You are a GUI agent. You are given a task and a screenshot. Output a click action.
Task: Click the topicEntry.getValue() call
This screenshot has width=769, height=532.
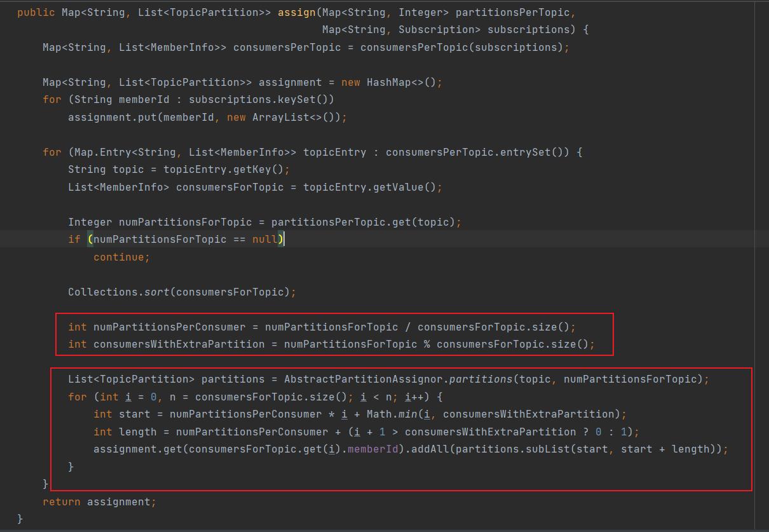tap(372, 187)
